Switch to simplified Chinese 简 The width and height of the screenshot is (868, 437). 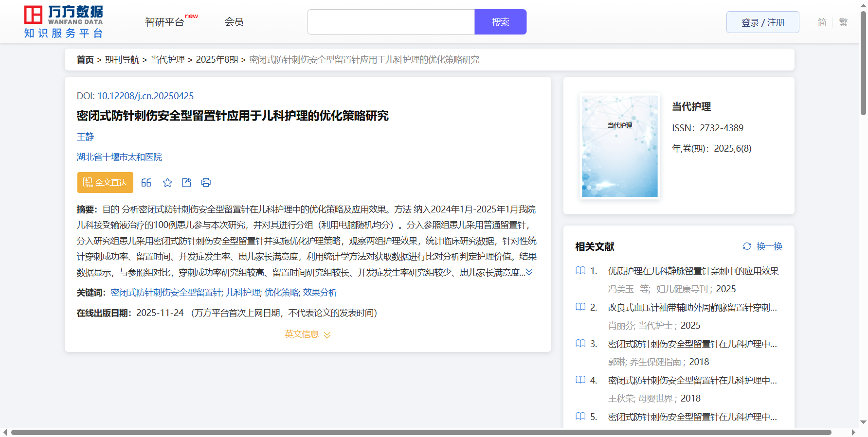pyautogui.click(x=822, y=22)
